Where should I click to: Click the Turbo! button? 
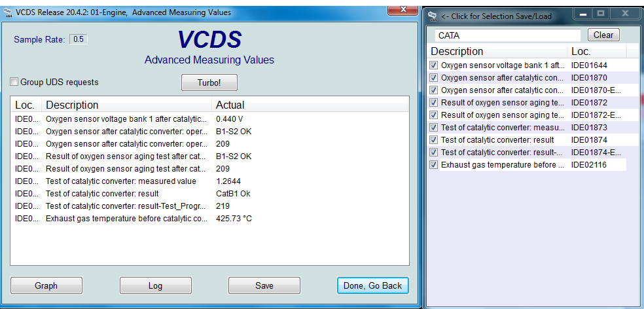(209, 82)
